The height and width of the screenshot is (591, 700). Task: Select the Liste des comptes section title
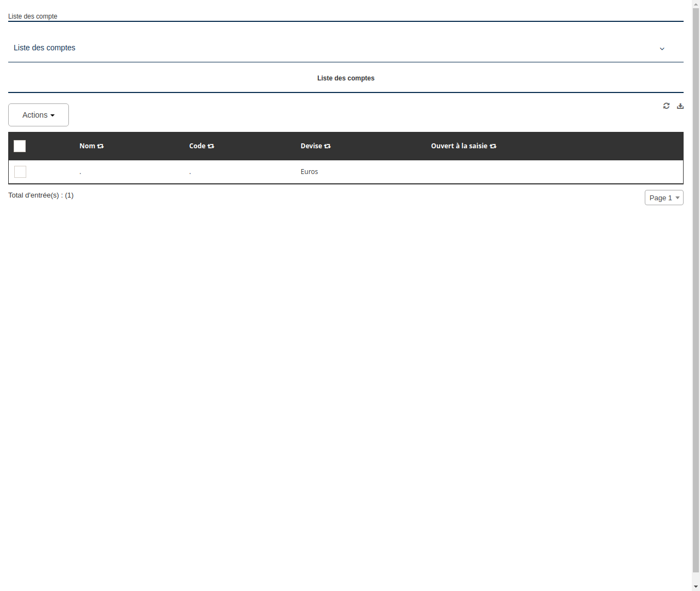[x=346, y=78]
